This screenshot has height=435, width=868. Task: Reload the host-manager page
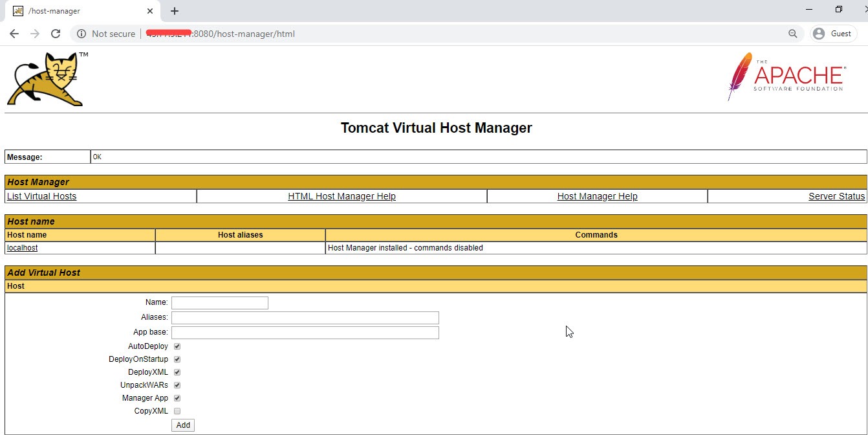(56, 34)
